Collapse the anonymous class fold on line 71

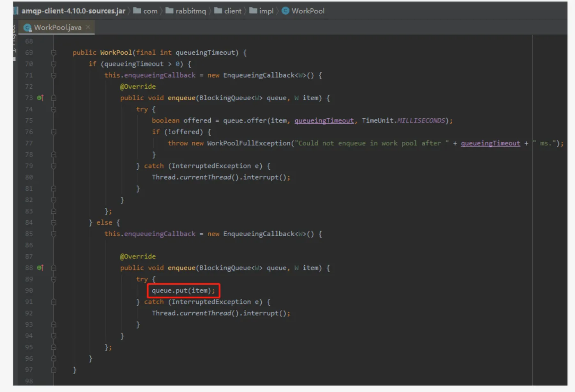pos(53,75)
